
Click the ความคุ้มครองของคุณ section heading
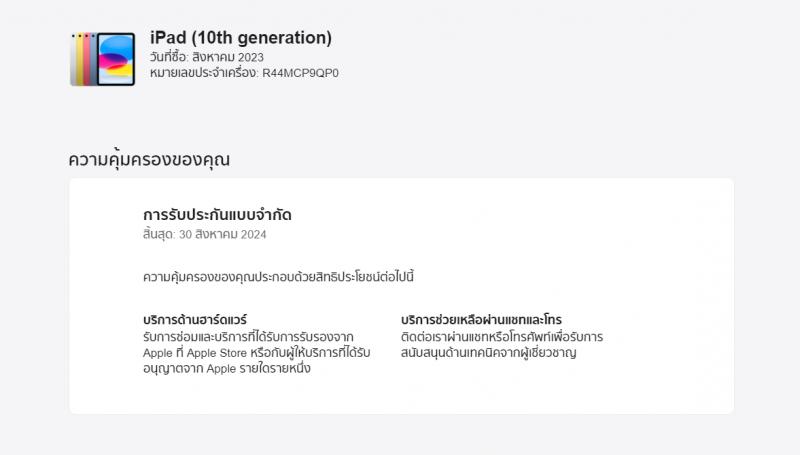tap(155, 159)
